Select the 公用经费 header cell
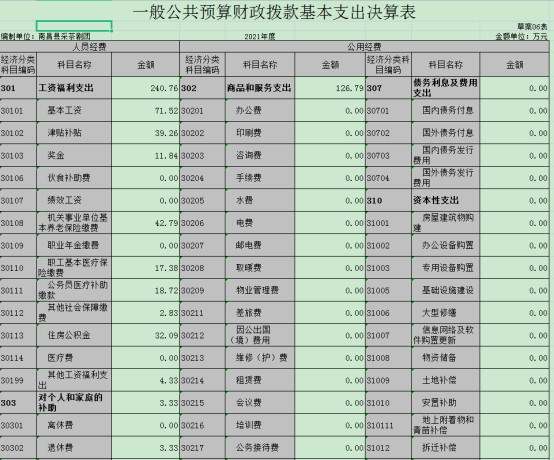This screenshot has width=554, height=460. click(364, 47)
